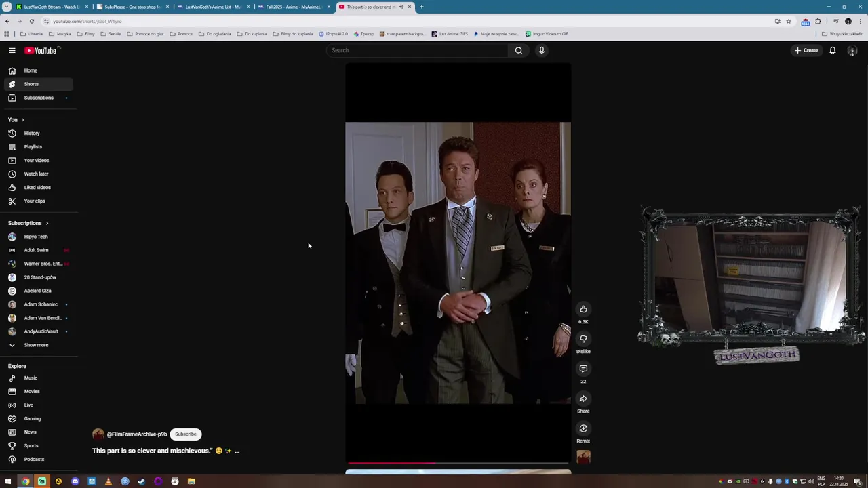Explore the Sports category
The width and height of the screenshot is (868, 488).
tap(37, 446)
